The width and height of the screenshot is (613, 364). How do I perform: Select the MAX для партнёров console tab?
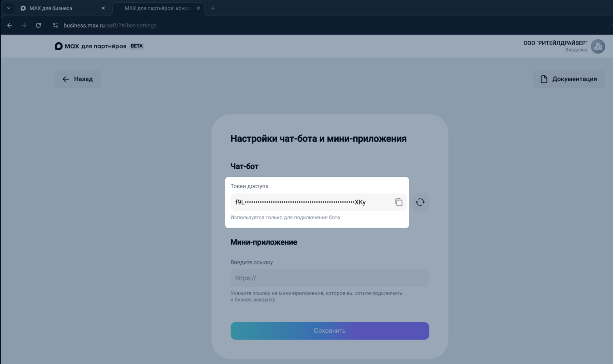[157, 8]
